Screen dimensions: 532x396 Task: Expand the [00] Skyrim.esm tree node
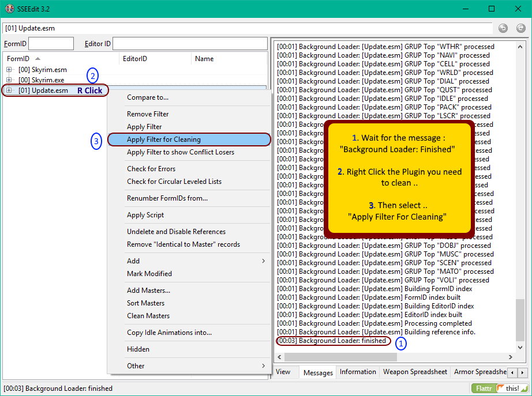[9, 70]
